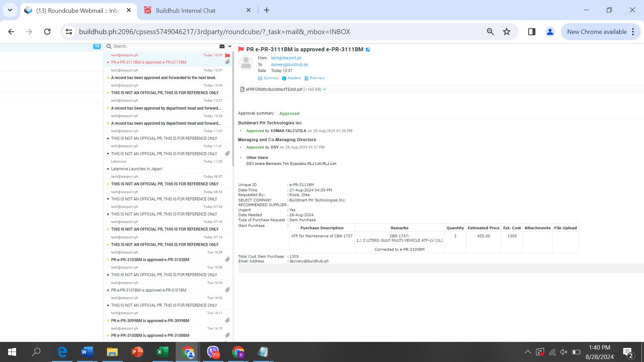The image size is (644, 362).
Task: Bookmark the page with the star icon
Action: tap(506, 32)
